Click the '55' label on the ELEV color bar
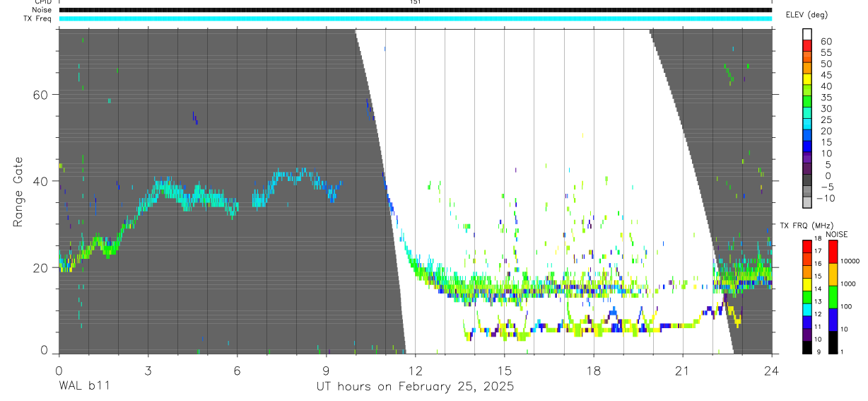 coord(826,53)
